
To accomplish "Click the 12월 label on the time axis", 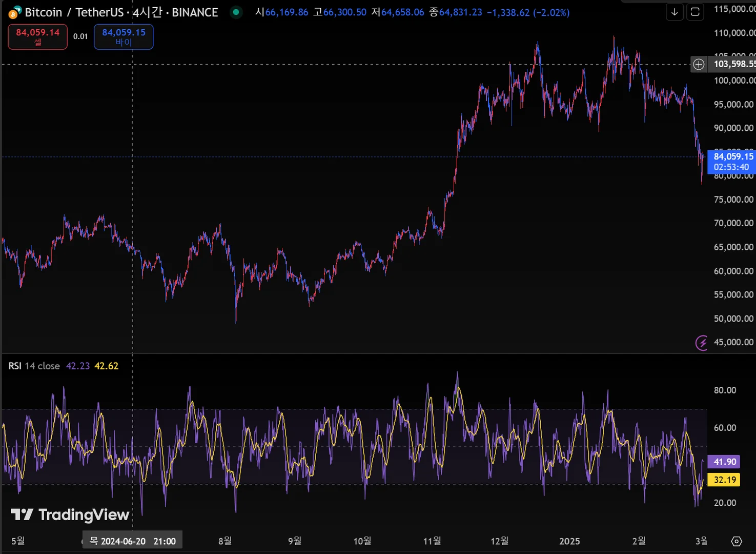I will 500,541.
